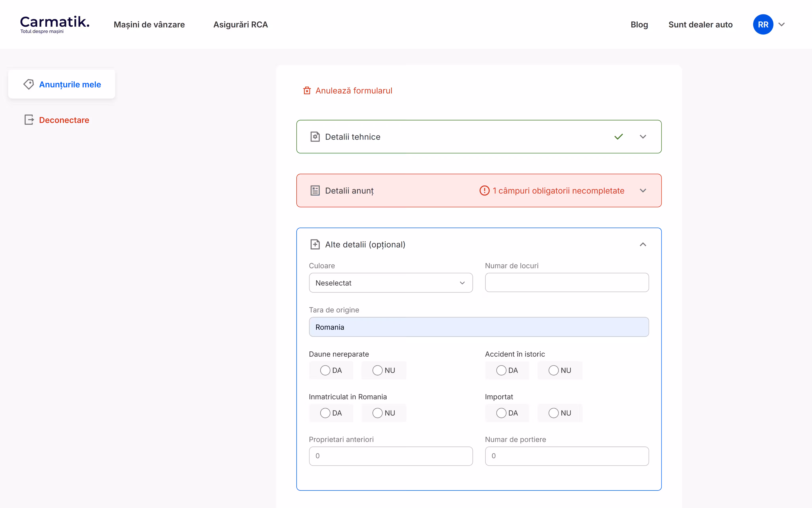Viewport: 812px width, 508px height.
Task: Click the Numar de portiere input field
Action: pos(567,456)
